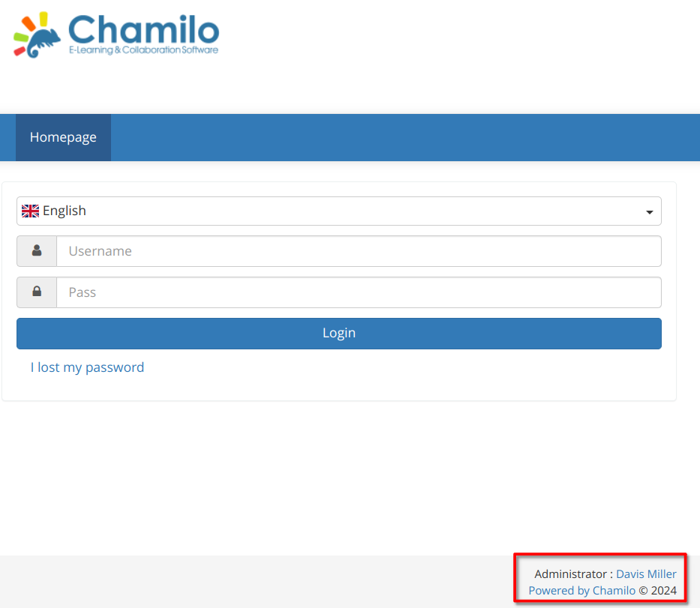Click the blue Login bar
This screenshot has height=608, width=700.
coord(339,333)
